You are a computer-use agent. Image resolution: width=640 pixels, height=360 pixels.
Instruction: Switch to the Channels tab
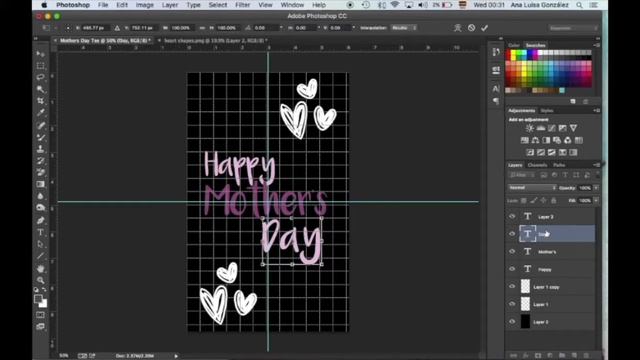pos(537,165)
